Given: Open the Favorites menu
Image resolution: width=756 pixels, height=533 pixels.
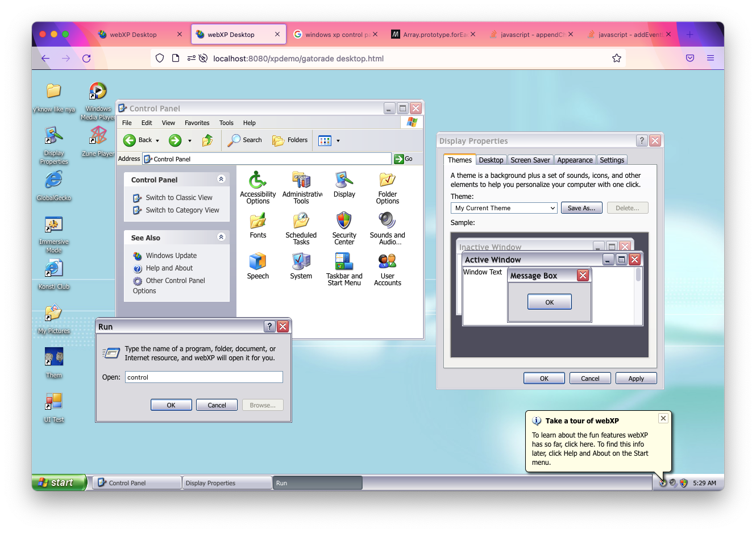Looking at the screenshot, I should click(x=197, y=123).
